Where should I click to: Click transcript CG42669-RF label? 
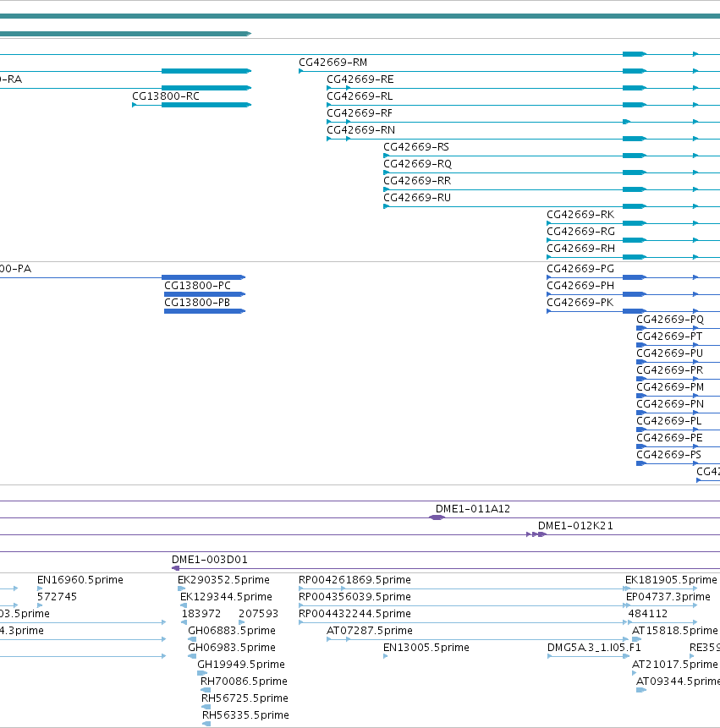pyautogui.click(x=360, y=113)
